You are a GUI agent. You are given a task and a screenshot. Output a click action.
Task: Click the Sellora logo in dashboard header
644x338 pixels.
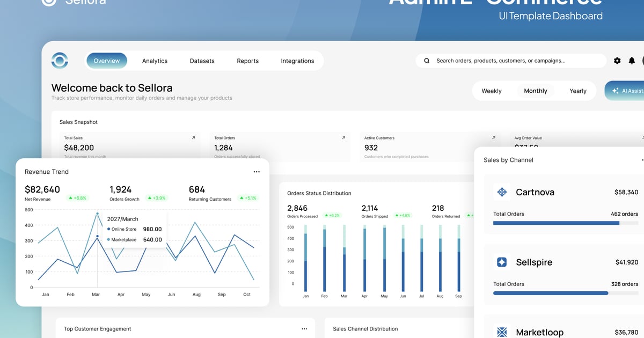point(60,61)
